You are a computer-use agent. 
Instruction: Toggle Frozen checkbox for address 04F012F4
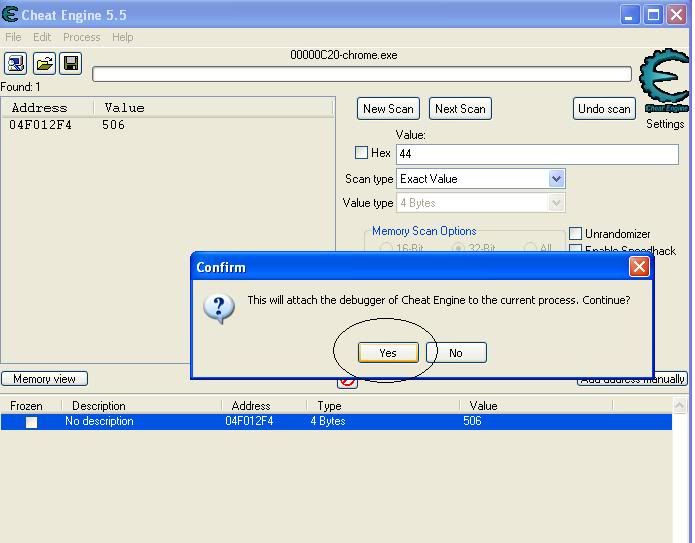click(31, 422)
